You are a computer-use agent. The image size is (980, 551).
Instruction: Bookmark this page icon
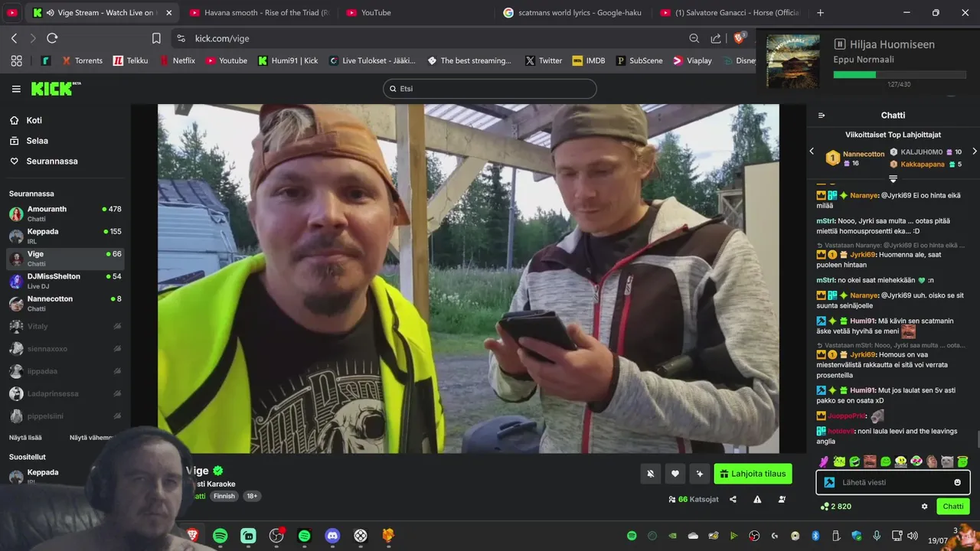[x=156, y=38]
